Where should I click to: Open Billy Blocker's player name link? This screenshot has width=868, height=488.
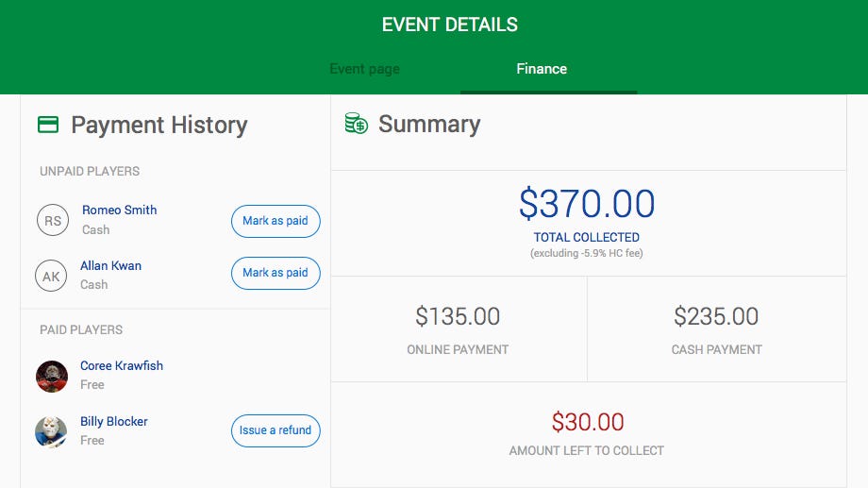point(114,421)
